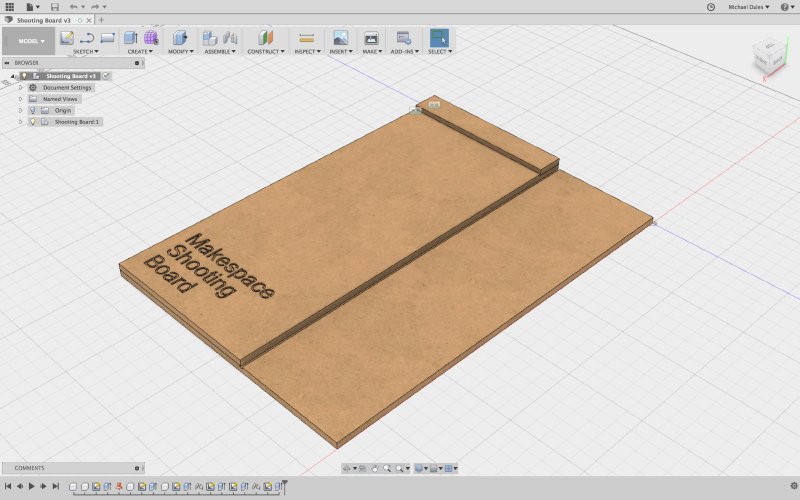Step the timeline back one feature

19,486
